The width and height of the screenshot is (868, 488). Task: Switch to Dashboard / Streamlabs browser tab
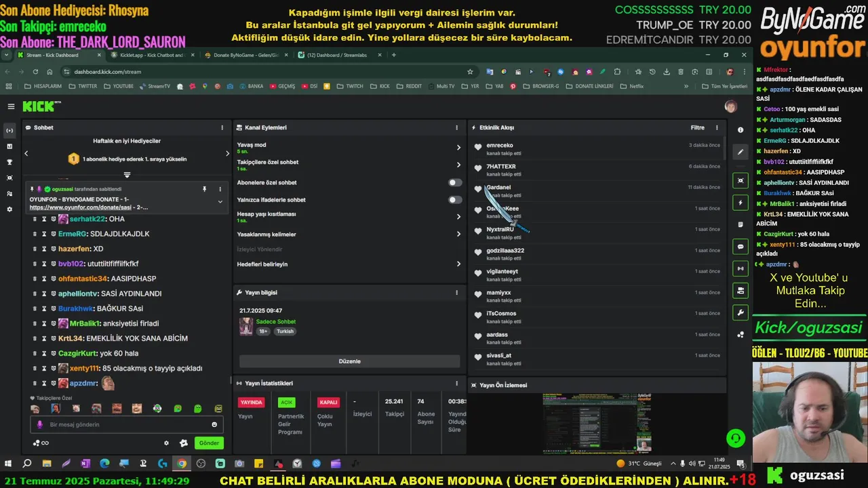coord(339,55)
